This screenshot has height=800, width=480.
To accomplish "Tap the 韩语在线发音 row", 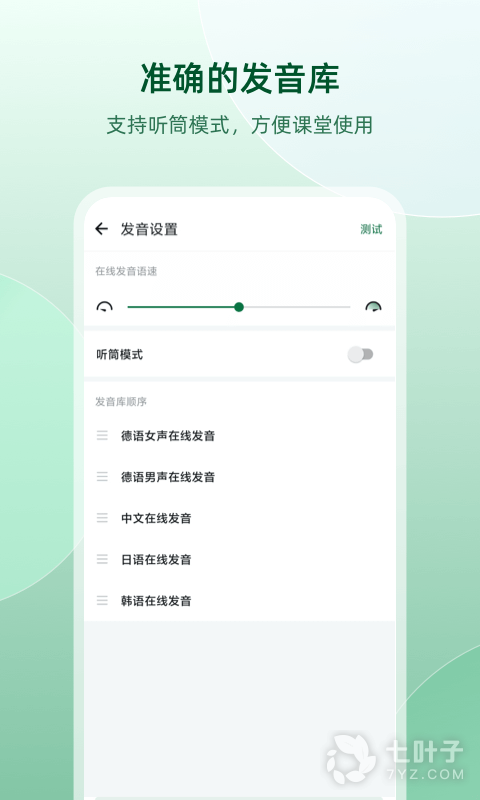I will coord(240,601).
